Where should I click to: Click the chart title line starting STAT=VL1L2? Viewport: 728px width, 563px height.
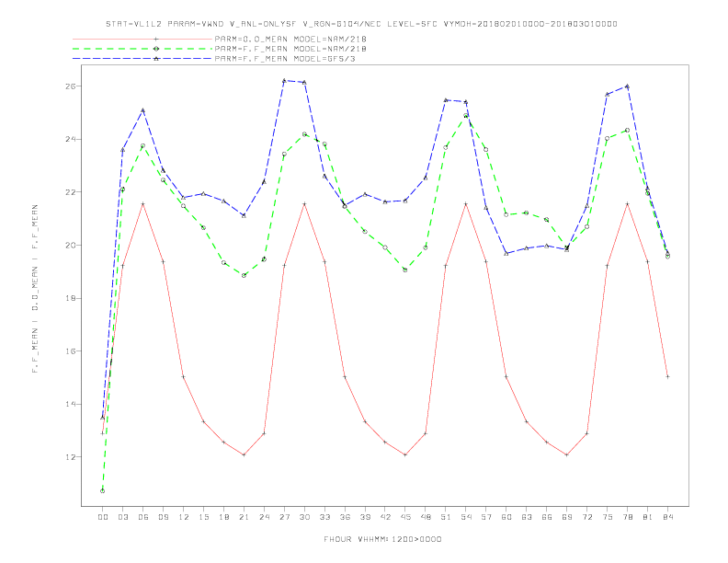coord(361,24)
